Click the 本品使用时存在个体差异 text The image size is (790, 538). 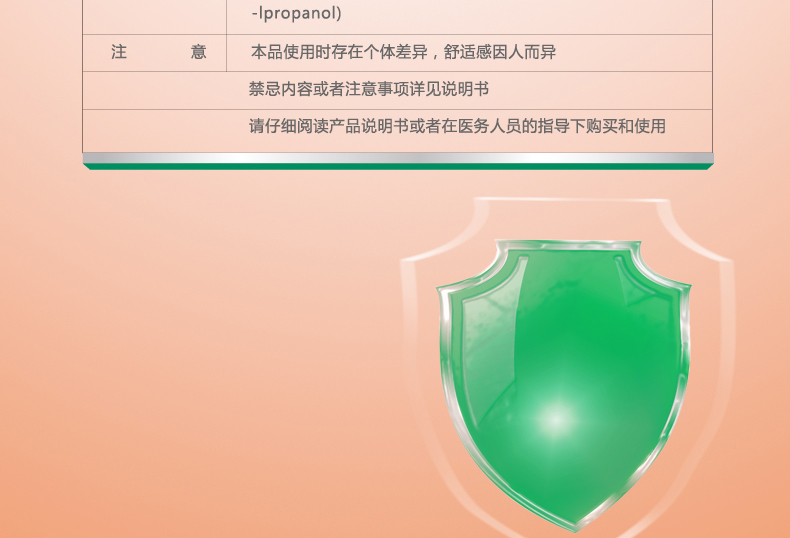click(x=339, y=52)
